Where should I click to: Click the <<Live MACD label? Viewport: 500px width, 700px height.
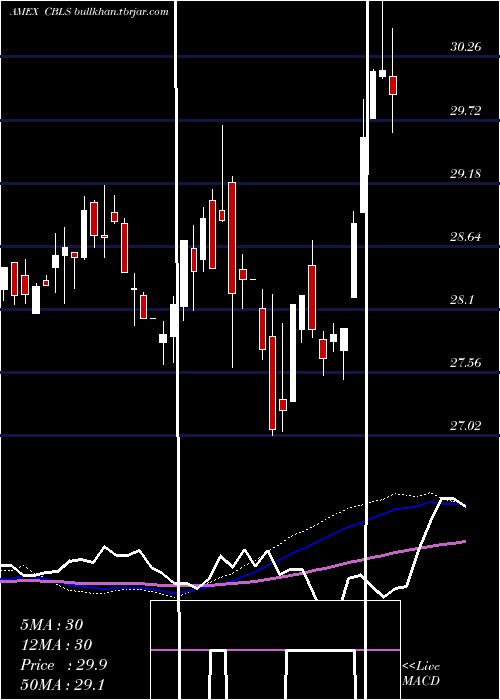point(421,673)
